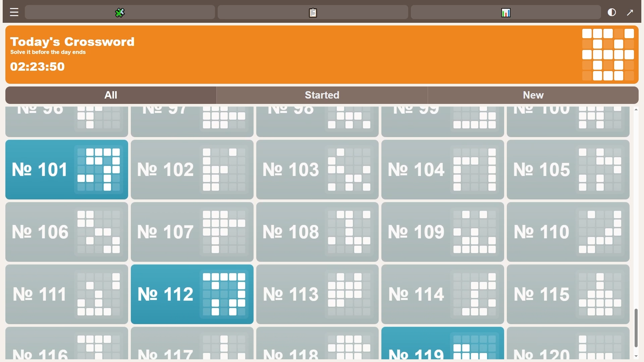Image resolution: width=644 pixels, height=362 pixels.
Task: Open crossword No 101
Action: pyautogui.click(x=66, y=170)
